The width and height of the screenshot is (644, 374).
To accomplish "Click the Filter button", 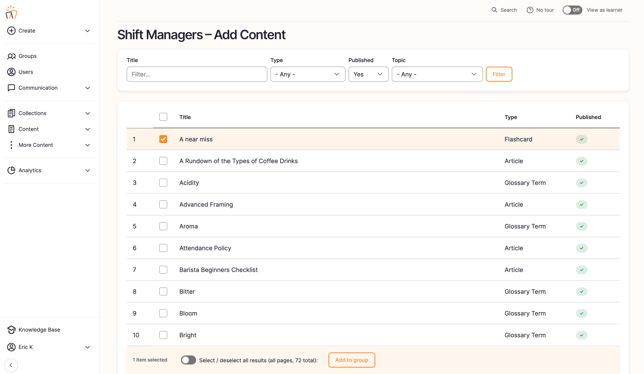I will [499, 74].
